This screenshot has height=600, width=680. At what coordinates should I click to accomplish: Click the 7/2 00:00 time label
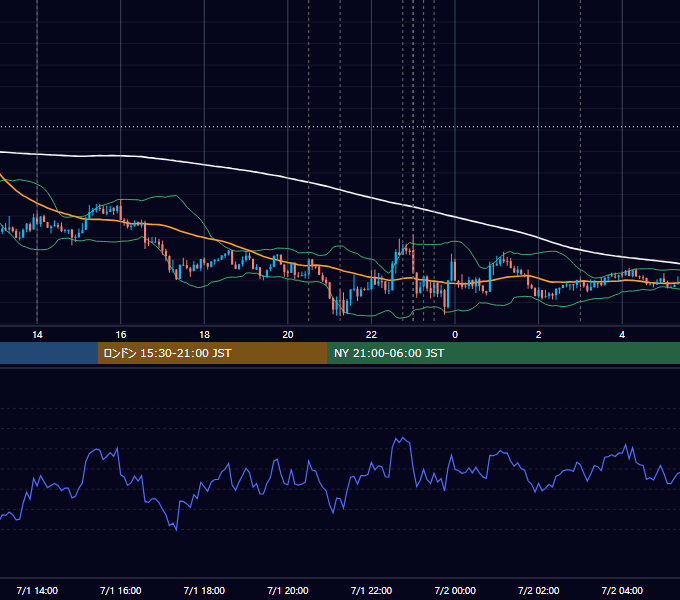click(x=455, y=590)
